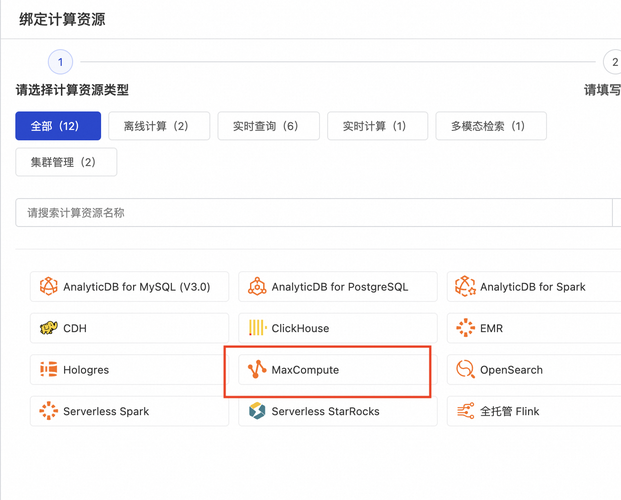Choose the AnalyticDB for MySQL (V3.0) card

tap(130, 286)
